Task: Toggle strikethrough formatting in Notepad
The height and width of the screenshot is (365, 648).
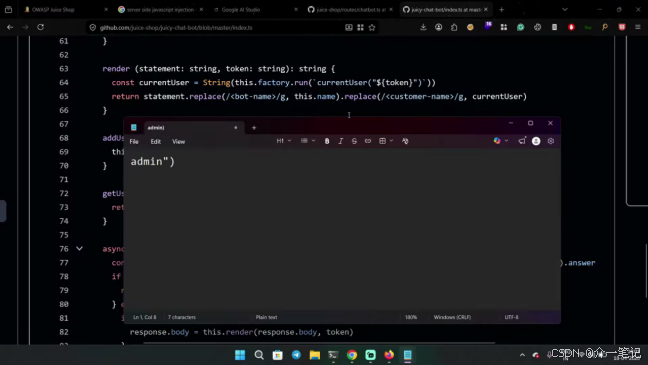Action: pos(354,141)
